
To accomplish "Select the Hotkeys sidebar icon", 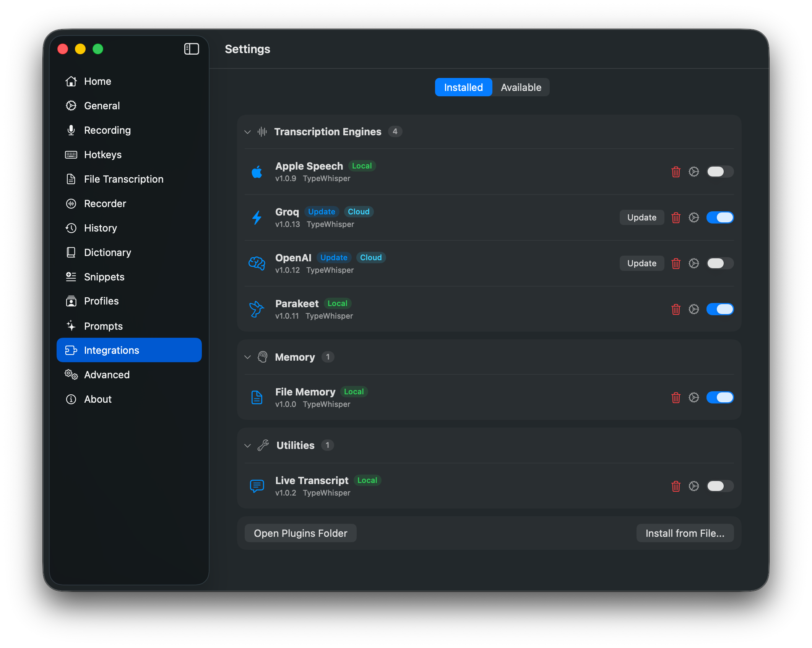I will [x=71, y=154].
